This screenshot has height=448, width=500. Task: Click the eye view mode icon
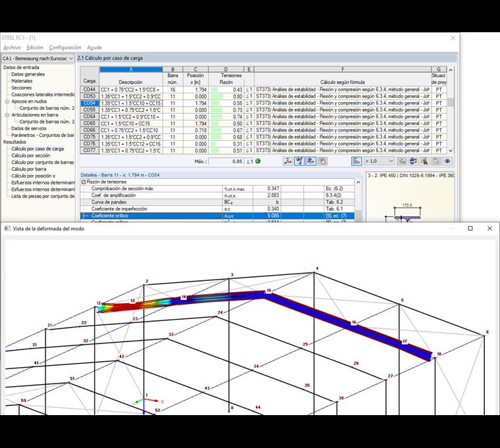coord(447,161)
